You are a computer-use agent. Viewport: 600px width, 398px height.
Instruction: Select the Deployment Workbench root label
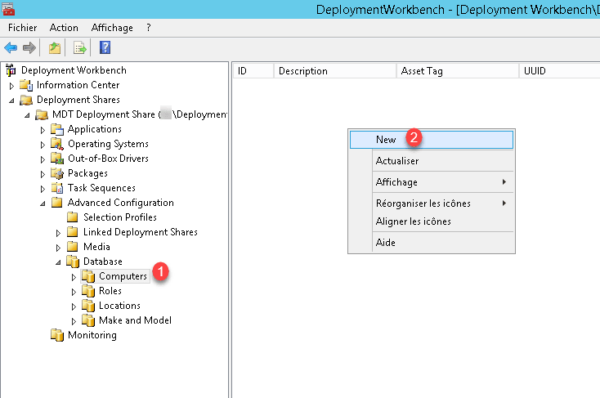tap(74, 70)
